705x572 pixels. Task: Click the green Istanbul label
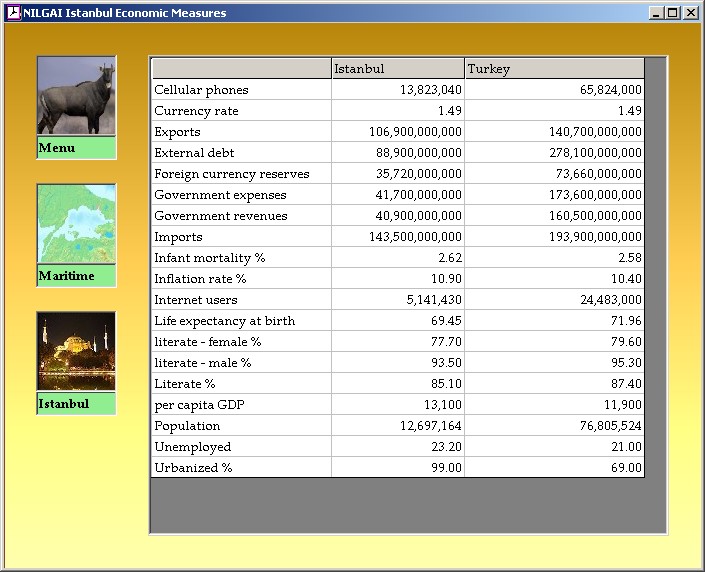76,404
